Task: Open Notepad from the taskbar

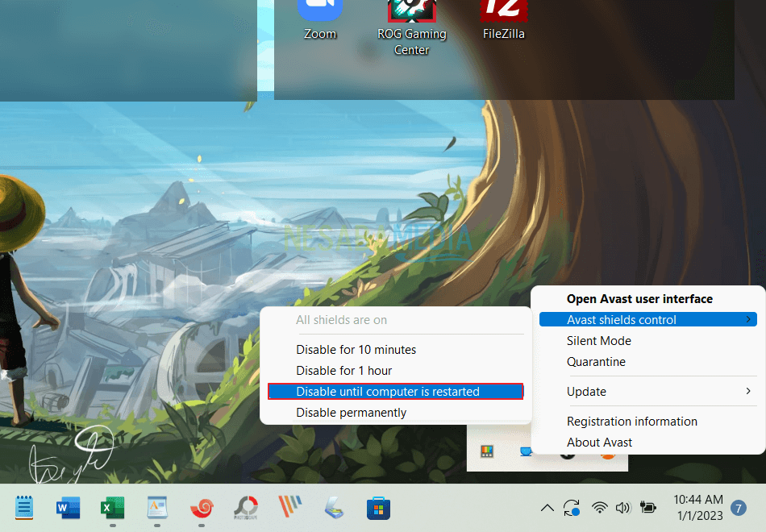Action: pos(24,508)
